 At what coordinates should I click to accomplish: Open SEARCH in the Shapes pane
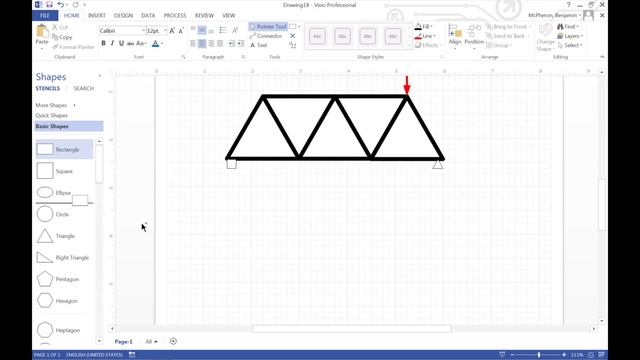tap(84, 89)
